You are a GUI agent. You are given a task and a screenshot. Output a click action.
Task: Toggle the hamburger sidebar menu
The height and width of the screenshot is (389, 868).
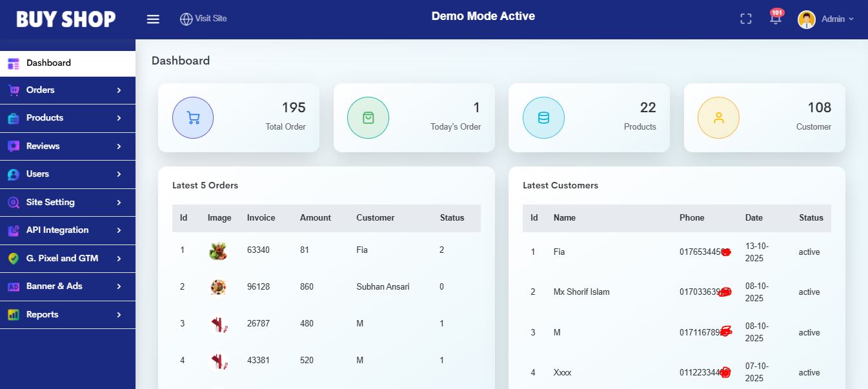[x=153, y=19]
